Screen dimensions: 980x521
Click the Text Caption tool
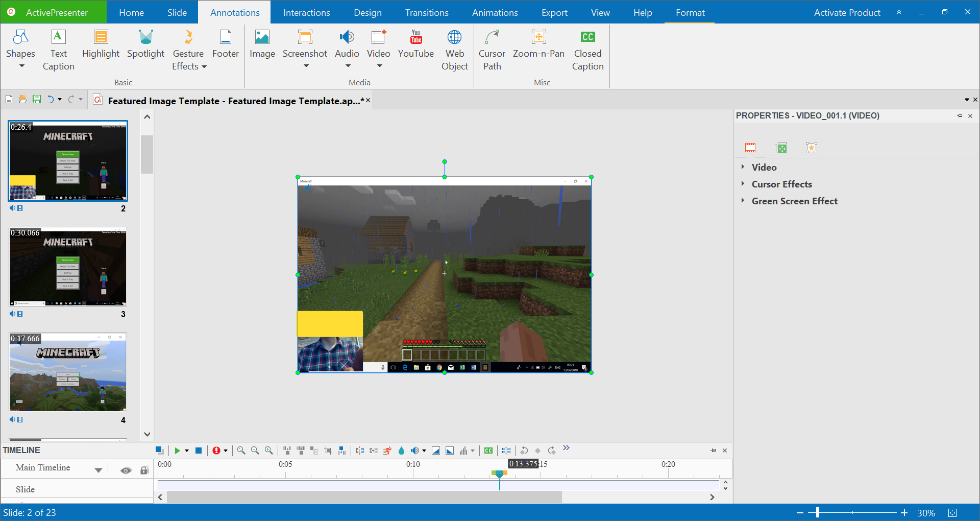(x=58, y=50)
